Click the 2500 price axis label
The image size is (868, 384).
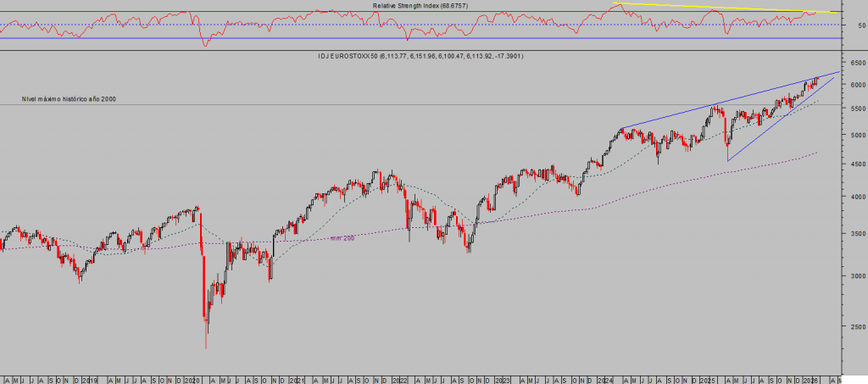tap(856, 326)
